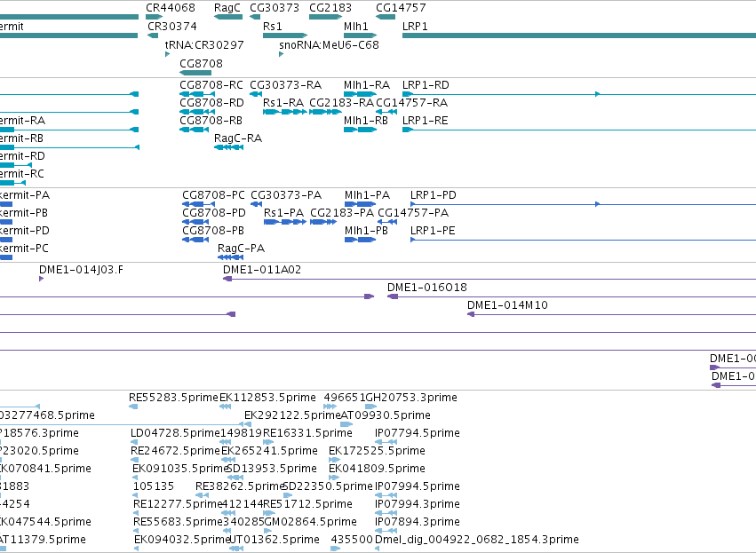The image size is (756, 553).
Task: Select EST EK172525.5prime label
Action: tap(377, 451)
